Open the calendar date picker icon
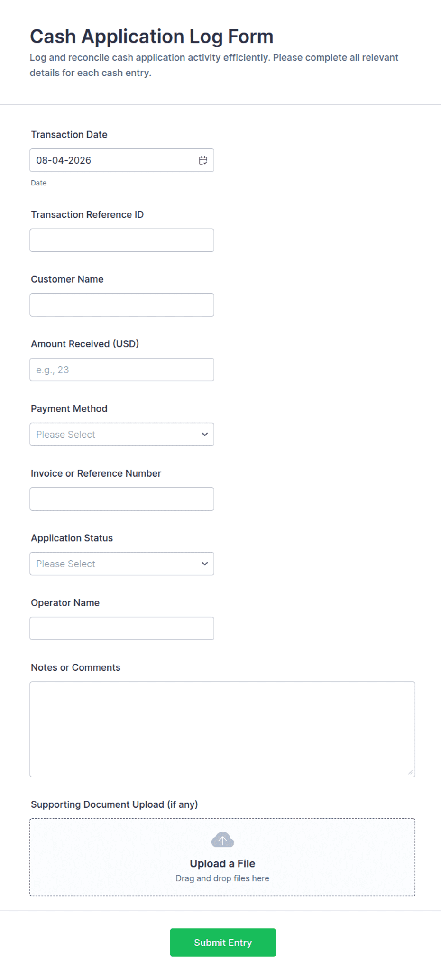This screenshot has width=441, height=980. click(x=203, y=160)
